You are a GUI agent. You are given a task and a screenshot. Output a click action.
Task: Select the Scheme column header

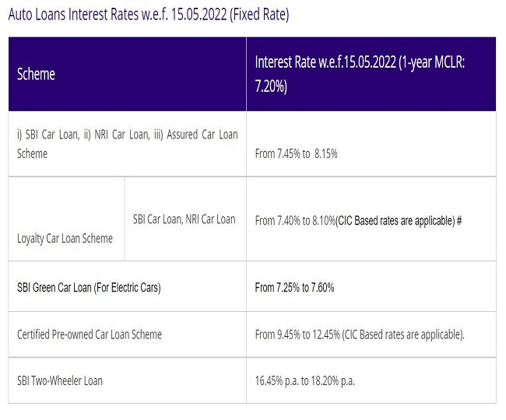click(x=36, y=75)
